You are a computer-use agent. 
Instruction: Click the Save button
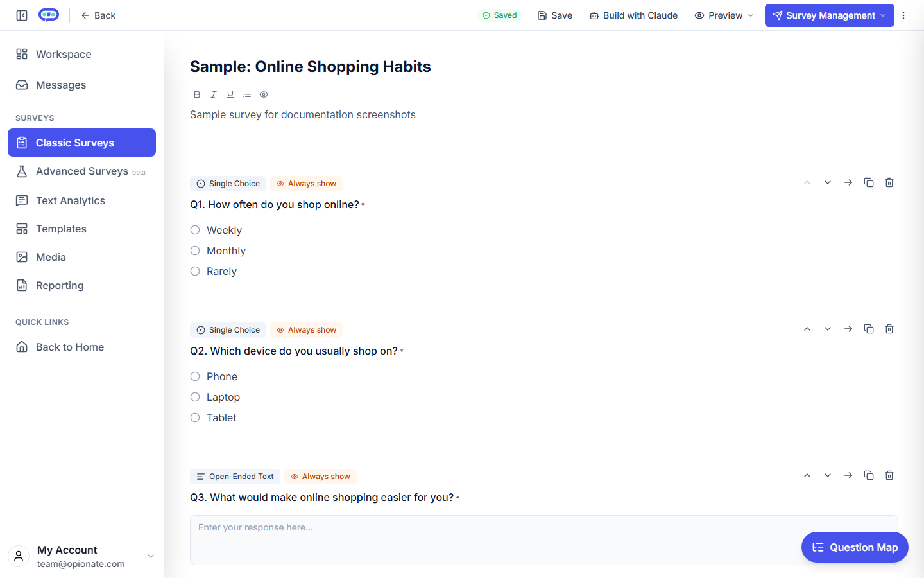(555, 15)
